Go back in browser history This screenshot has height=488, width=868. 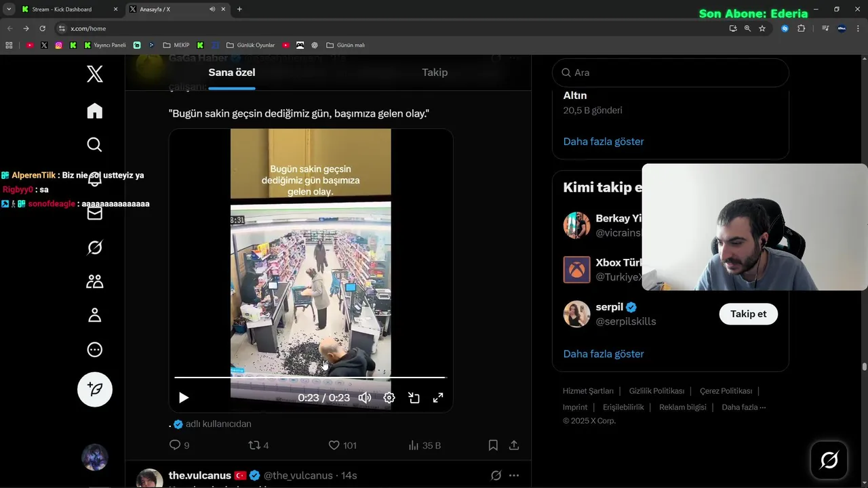9,28
